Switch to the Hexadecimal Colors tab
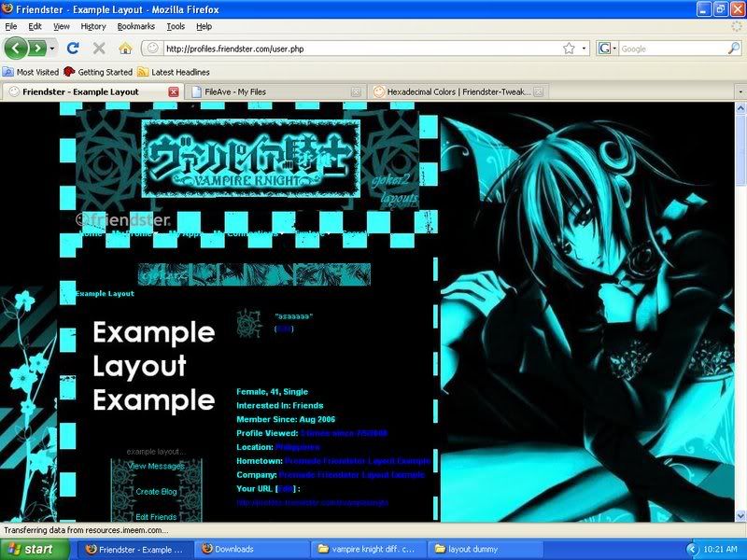Screen dimensions: 747x560 tap(453, 91)
